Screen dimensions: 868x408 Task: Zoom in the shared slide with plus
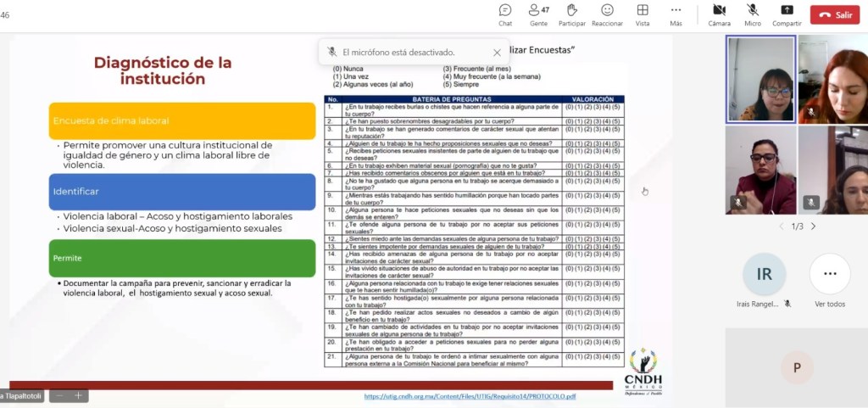[x=78, y=395]
